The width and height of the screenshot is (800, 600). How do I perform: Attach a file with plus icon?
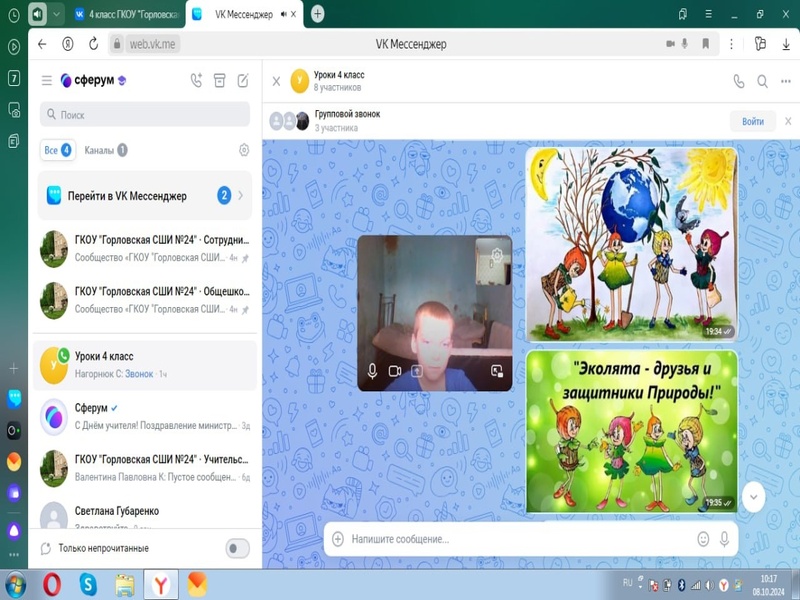click(x=338, y=539)
